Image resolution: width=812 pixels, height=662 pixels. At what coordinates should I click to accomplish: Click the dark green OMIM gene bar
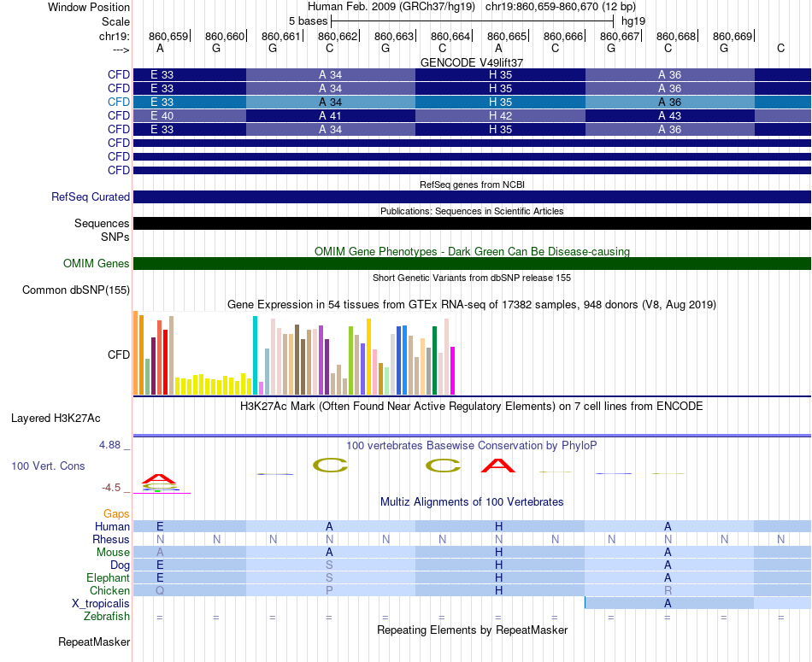point(472,263)
